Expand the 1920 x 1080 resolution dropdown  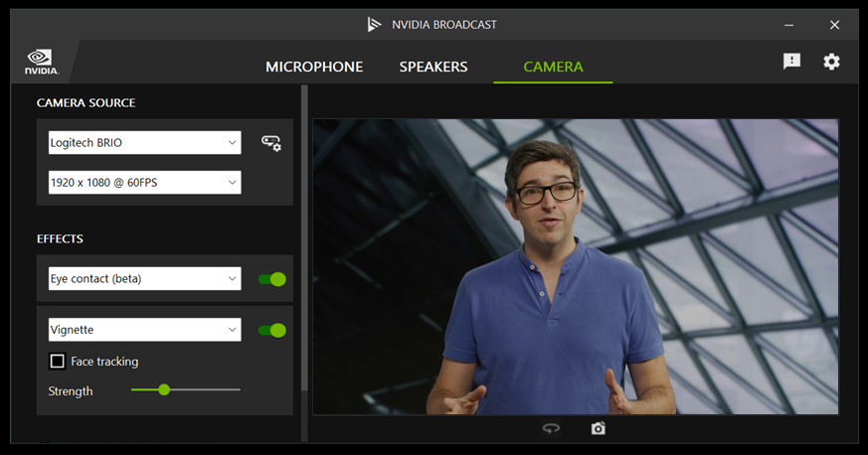pyautogui.click(x=144, y=183)
